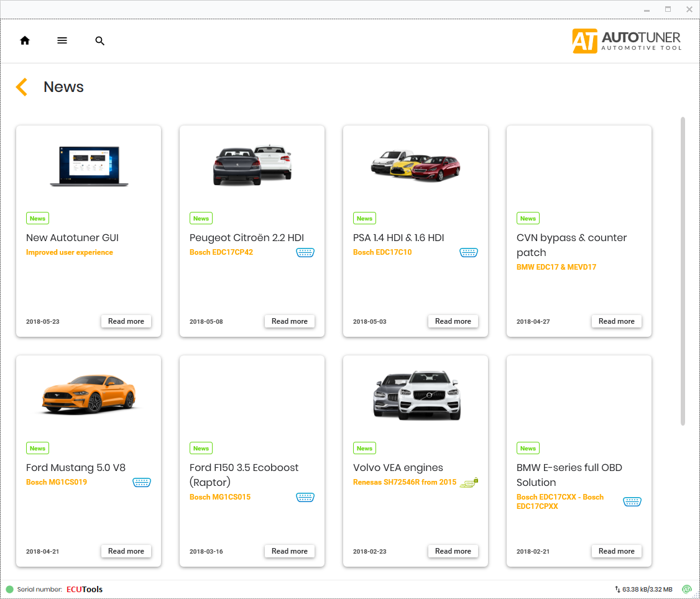Viewport: 700px width, 599px height.
Task: Open the hamburger menu
Action: click(62, 41)
